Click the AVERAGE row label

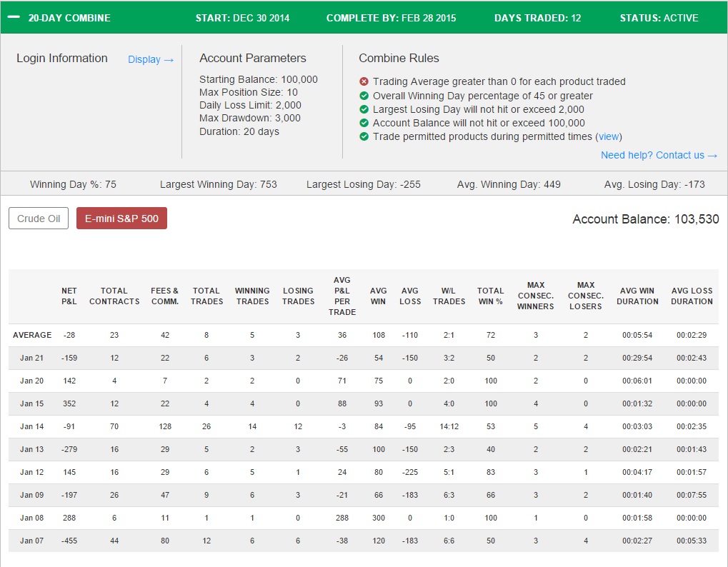[32, 335]
